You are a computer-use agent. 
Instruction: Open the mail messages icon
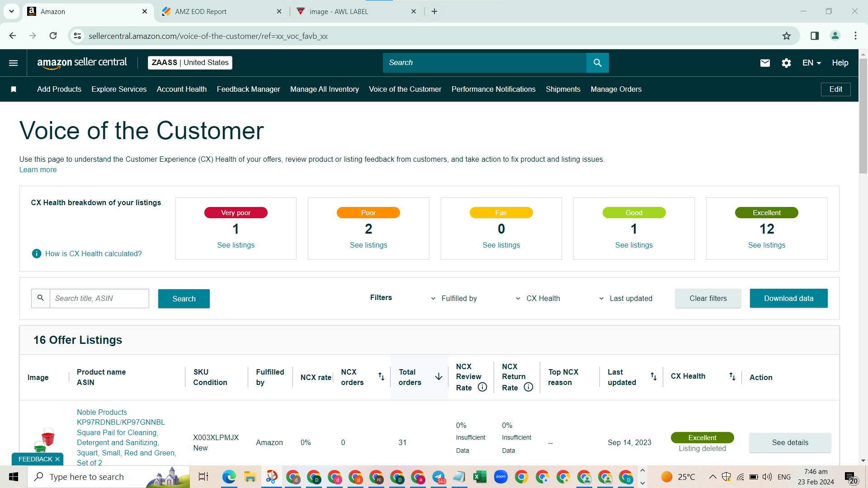point(765,63)
